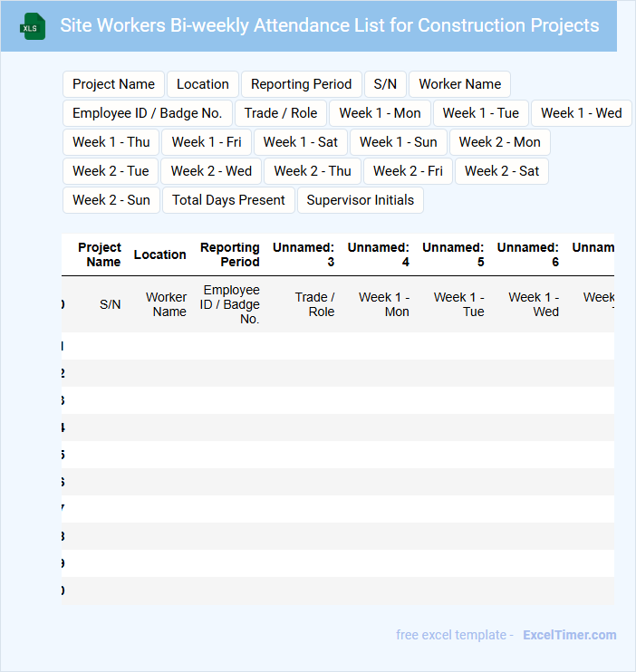Click the Unnamed: 3 column header

tap(304, 254)
